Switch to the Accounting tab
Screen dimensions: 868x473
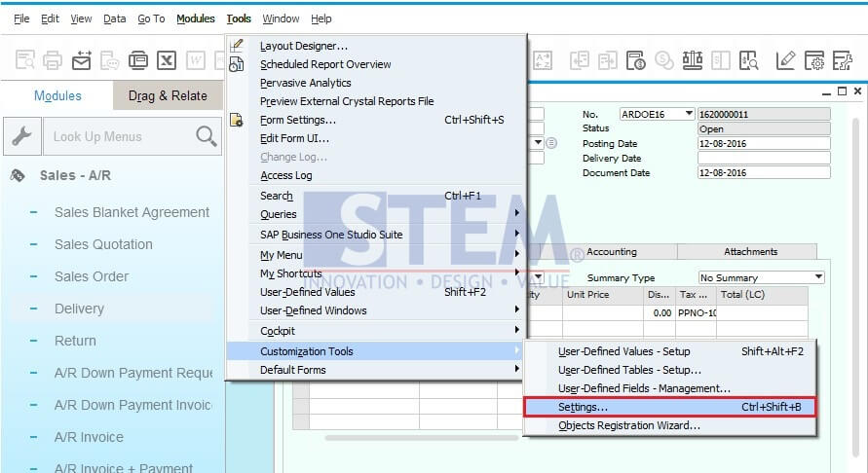[x=611, y=252]
